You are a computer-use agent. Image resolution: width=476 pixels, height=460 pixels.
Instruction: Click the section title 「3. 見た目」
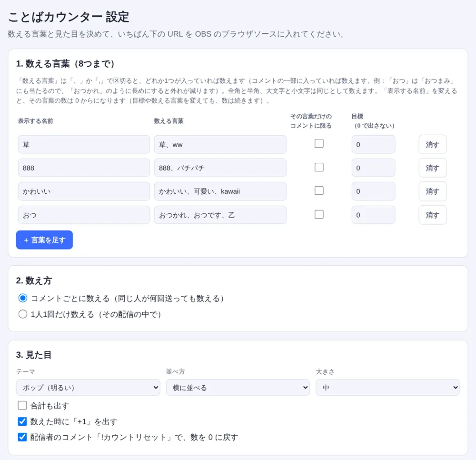tap(34, 355)
